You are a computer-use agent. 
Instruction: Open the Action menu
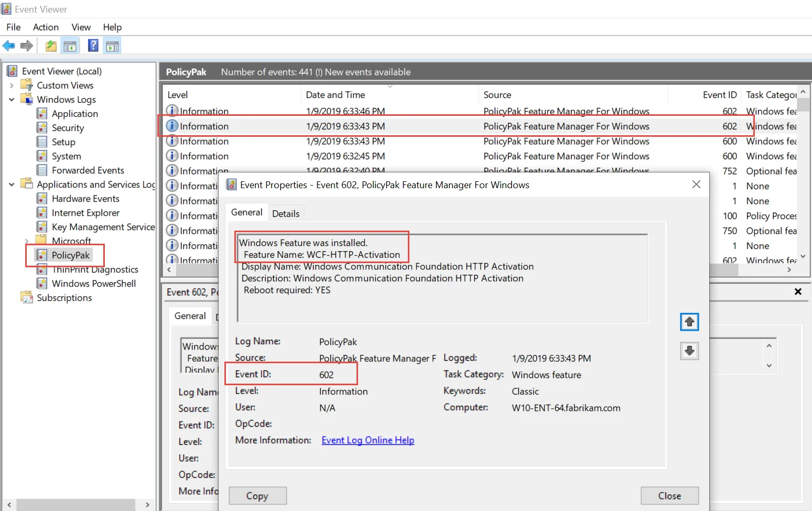(46, 27)
